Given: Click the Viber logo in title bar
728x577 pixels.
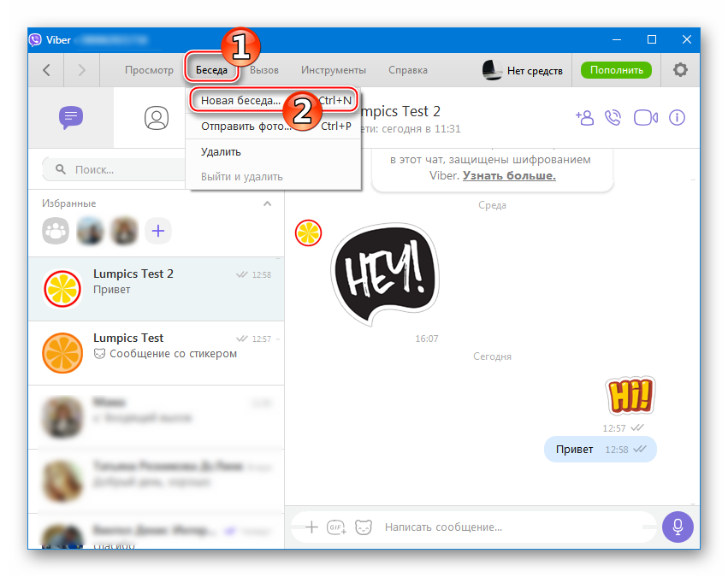Looking at the screenshot, I should (x=35, y=40).
